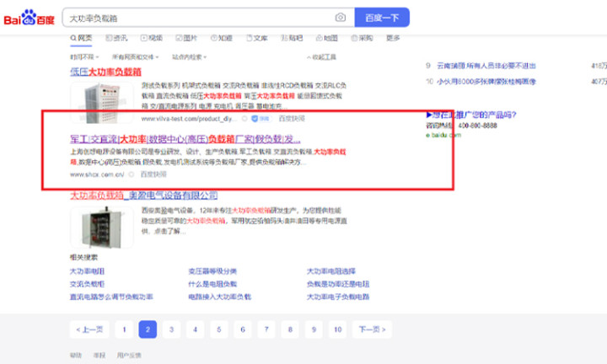Screen dimensions: 607x364
Task: Open related search 电路接入大功率负载
Action: tap(220, 297)
